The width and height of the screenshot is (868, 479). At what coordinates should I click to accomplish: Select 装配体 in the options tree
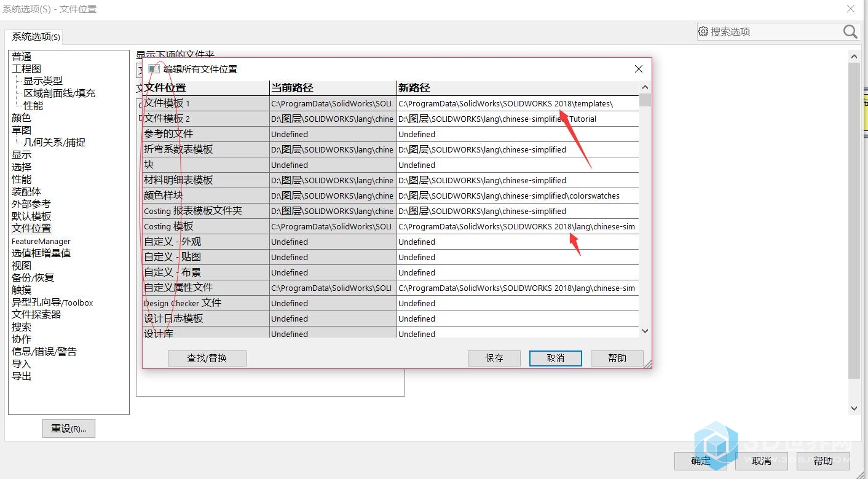pos(26,192)
